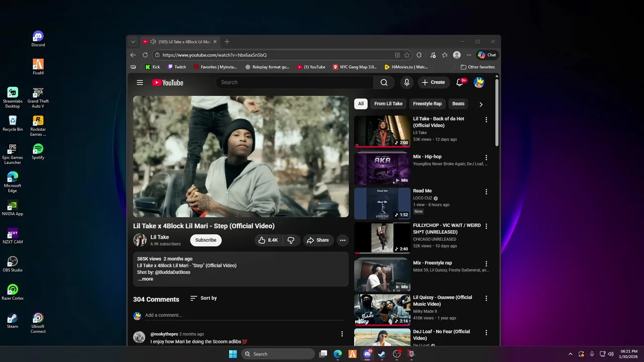Show more filter chips with the arrow
The image size is (644, 362).
pos(480,104)
